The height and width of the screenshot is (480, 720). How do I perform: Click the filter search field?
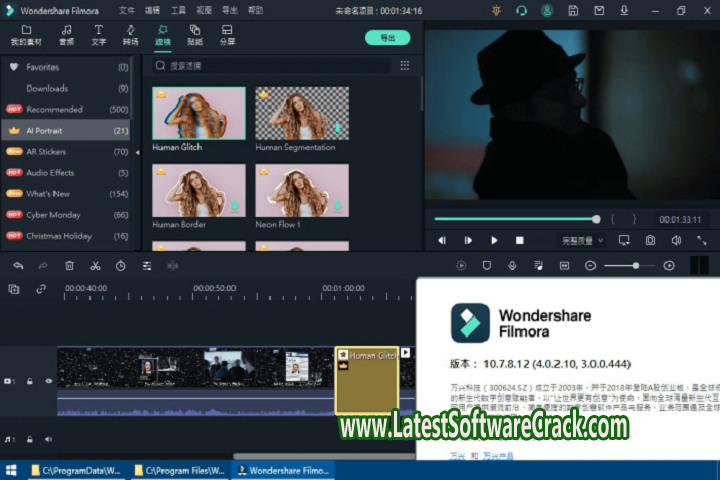point(271,66)
